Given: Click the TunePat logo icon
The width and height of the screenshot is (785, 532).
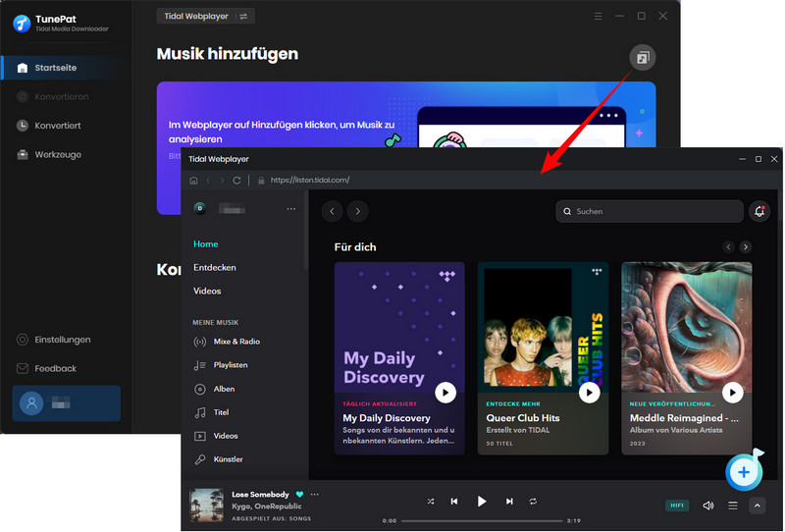Looking at the screenshot, I should [x=22, y=23].
